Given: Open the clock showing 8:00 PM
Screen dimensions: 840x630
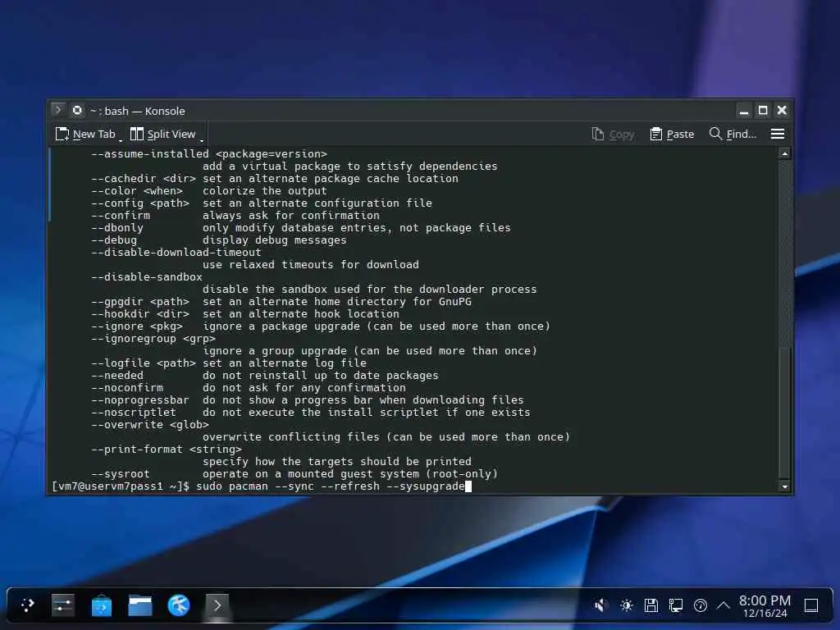Looking at the screenshot, I should pyautogui.click(x=765, y=606).
